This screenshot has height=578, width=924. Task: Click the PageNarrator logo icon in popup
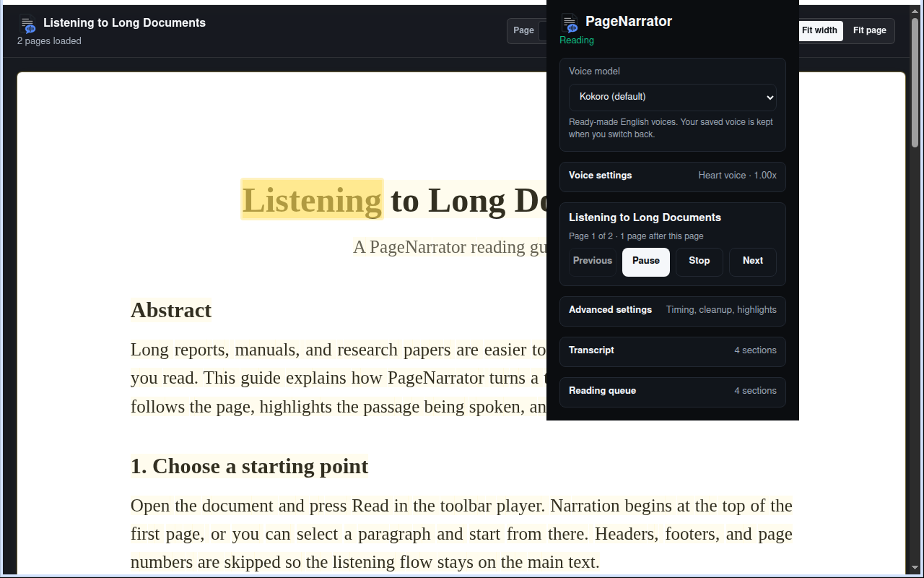[x=570, y=23]
